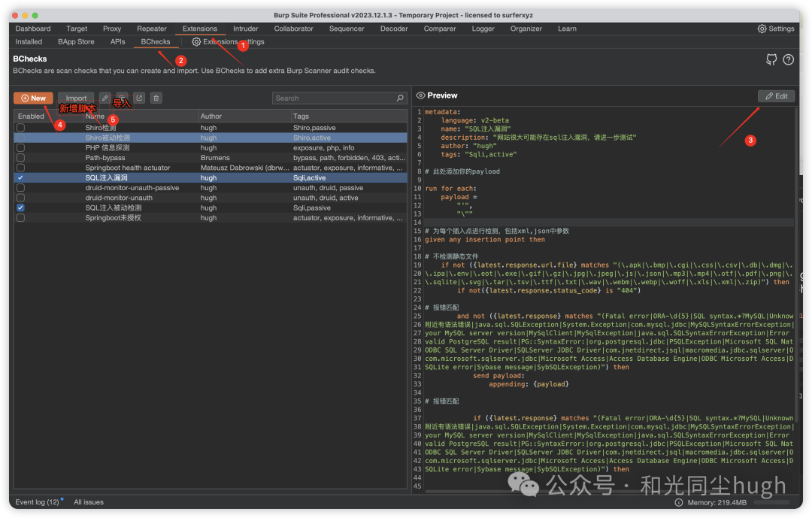This screenshot has width=812, height=518.
Task: Open the BApp Store sub-tab
Action: (76, 42)
